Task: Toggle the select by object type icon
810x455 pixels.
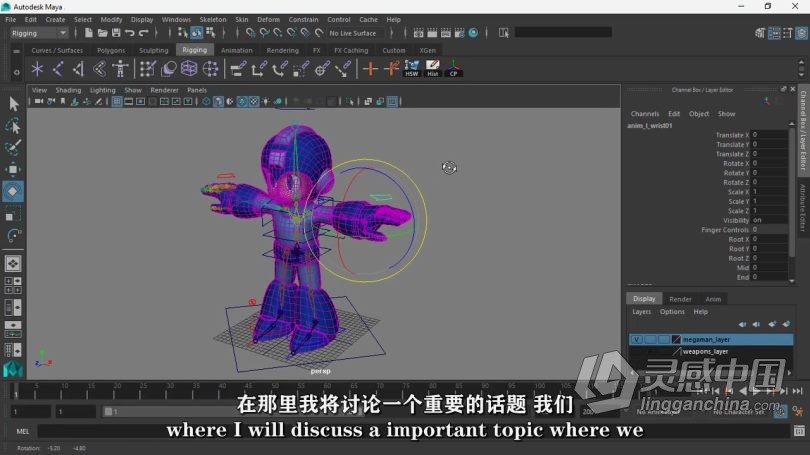Action: tap(196, 33)
